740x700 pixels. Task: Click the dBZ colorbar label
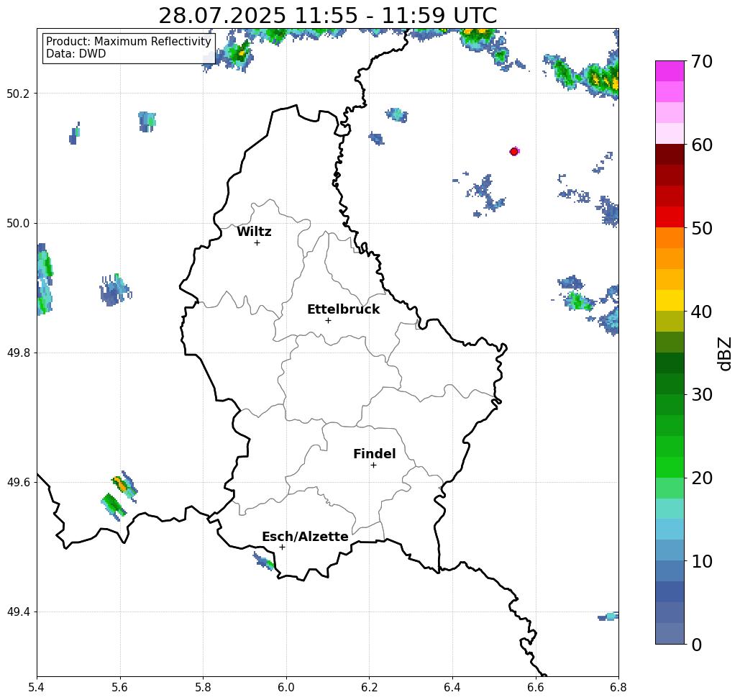click(724, 353)
